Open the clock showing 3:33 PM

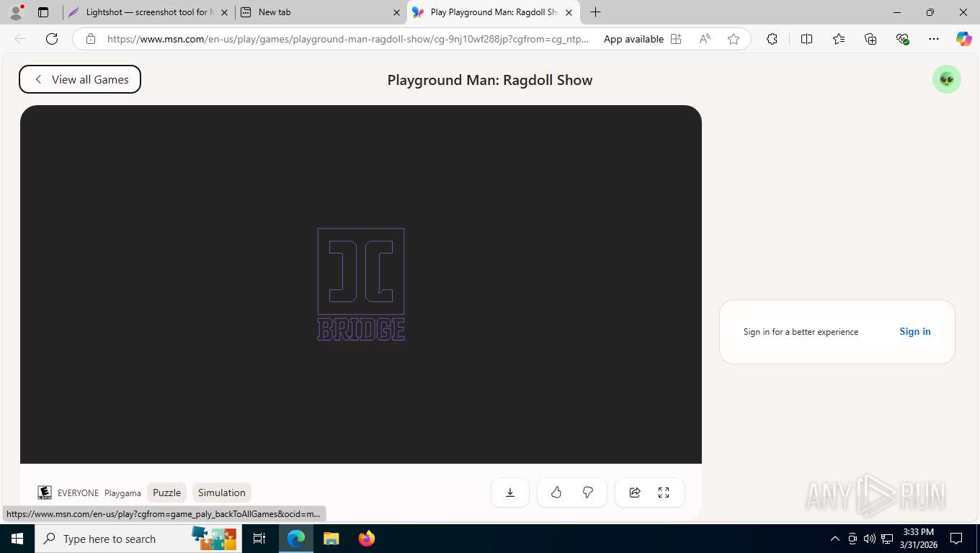[917, 539]
